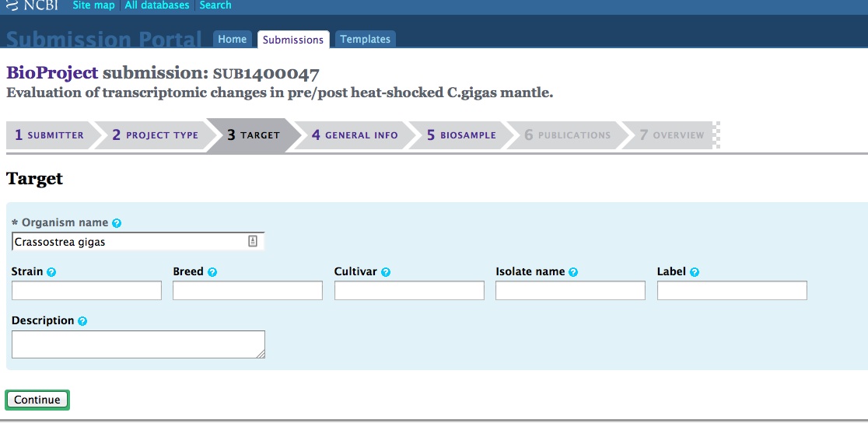Click help icon beside Breed label
The image size is (868, 423).
[212, 272]
